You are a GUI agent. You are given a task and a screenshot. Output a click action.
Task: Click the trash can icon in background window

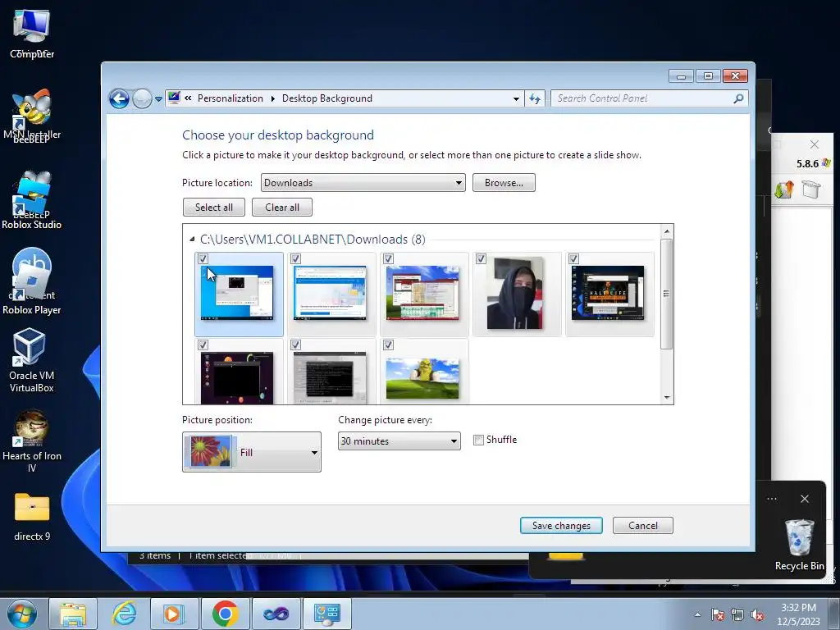click(810, 189)
